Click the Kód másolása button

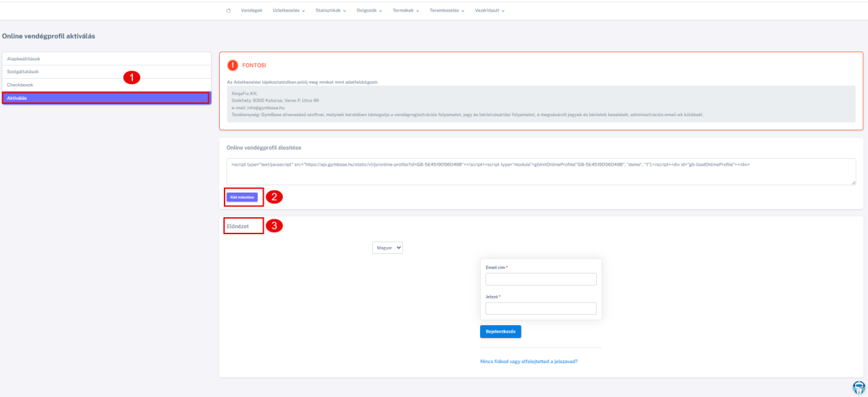tap(242, 197)
